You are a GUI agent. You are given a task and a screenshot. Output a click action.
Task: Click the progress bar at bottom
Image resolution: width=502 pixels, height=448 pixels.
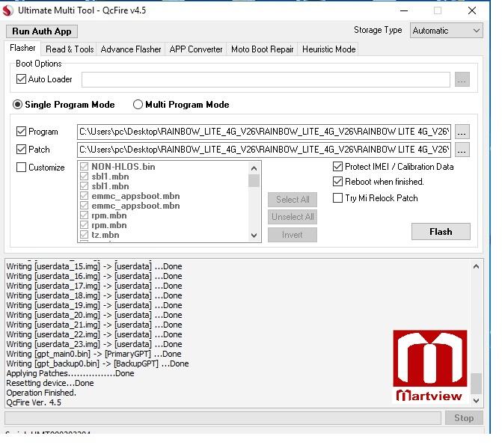pyautogui.click(x=223, y=418)
